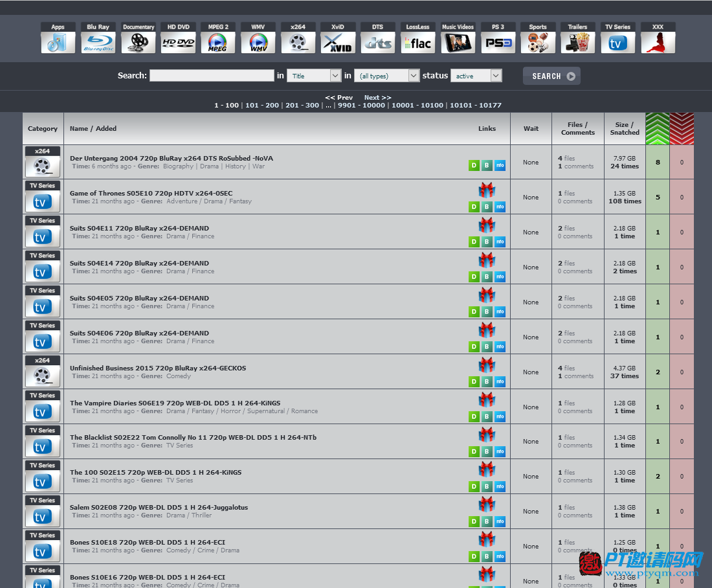Open the Apps category icon
The width and height of the screenshot is (712, 588).
58,38
